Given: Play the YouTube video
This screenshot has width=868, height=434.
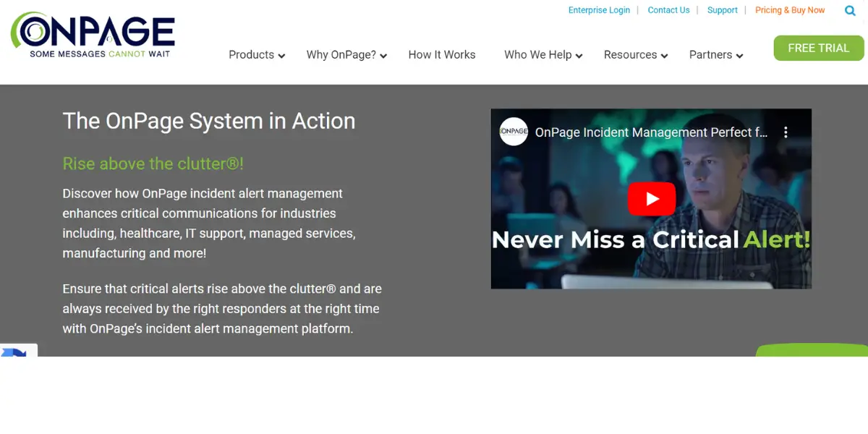Looking at the screenshot, I should pyautogui.click(x=651, y=199).
